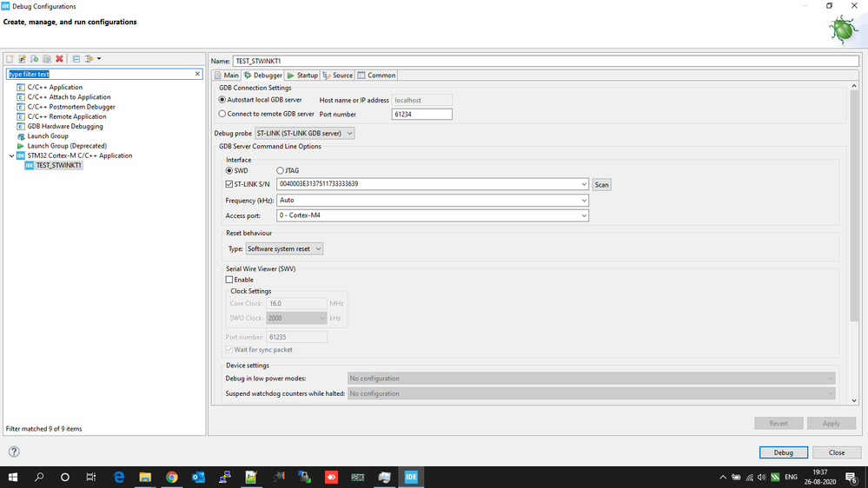Click the Filter launch configurations icon
The height and width of the screenshot is (488, 868).
pos(89,59)
